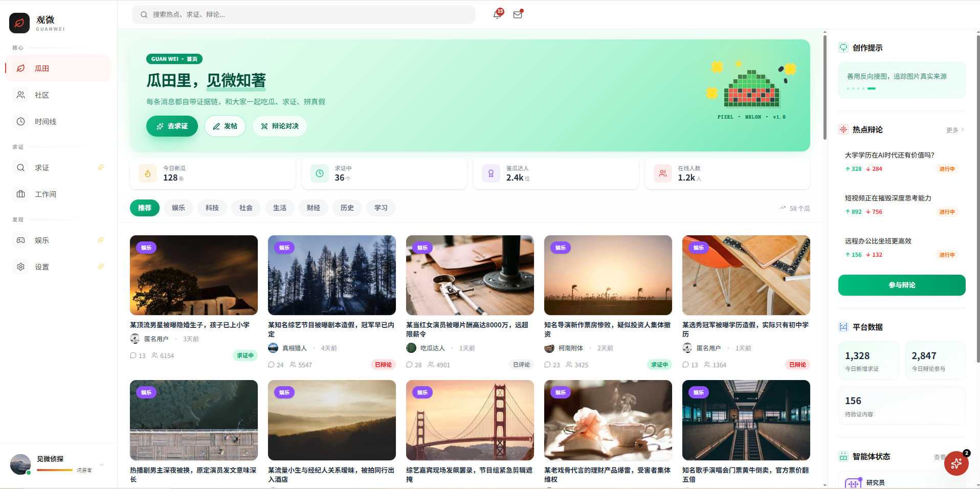Downvote the 短视频 debate showing 756
980x489 pixels.
pyautogui.click(x=874, y=212)
